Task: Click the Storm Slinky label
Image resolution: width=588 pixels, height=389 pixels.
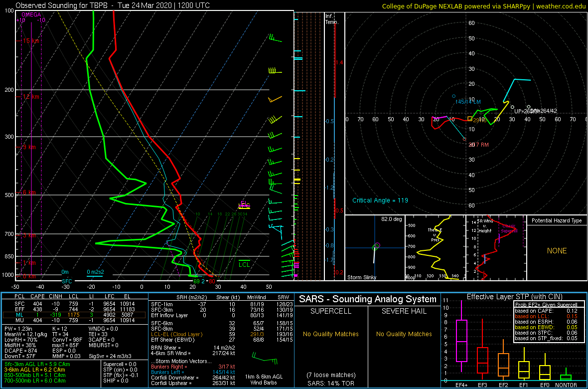Action: (x=361, y=277)
